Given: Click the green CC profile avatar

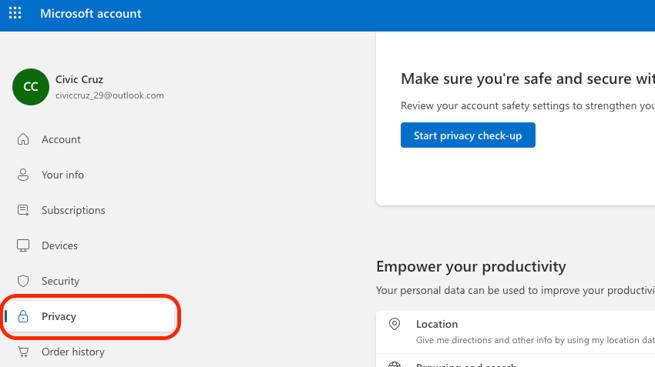Looking at the screenshot, I should click(x=30, y=87).
